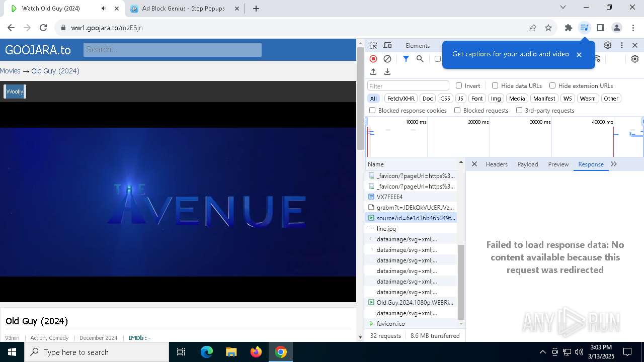Viewport: 644px width, 362px height.
Task: Enable Blocked requests checkbox
Action: 457,110
